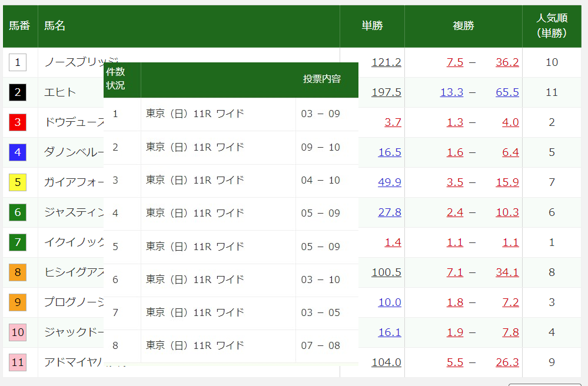
Task: Click horse name エヒト
Action: pos(60,92)
